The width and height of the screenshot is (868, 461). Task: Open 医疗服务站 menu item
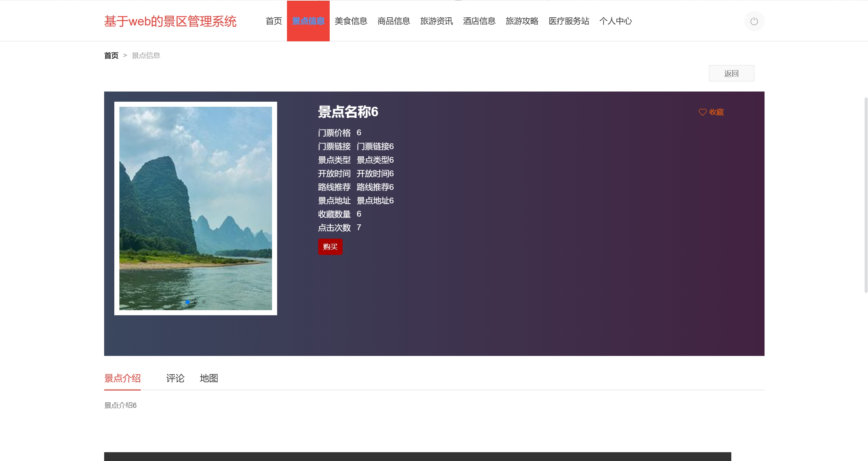click(569, 21)
